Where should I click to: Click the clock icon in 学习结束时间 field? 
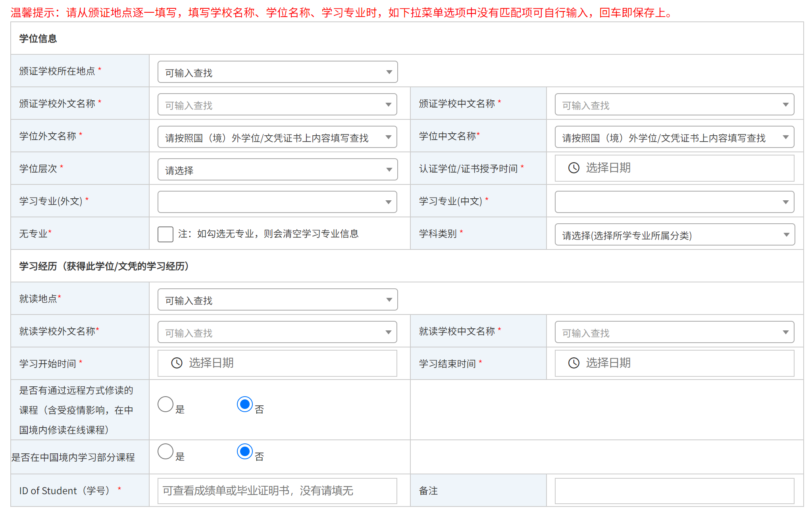[574, 363]
